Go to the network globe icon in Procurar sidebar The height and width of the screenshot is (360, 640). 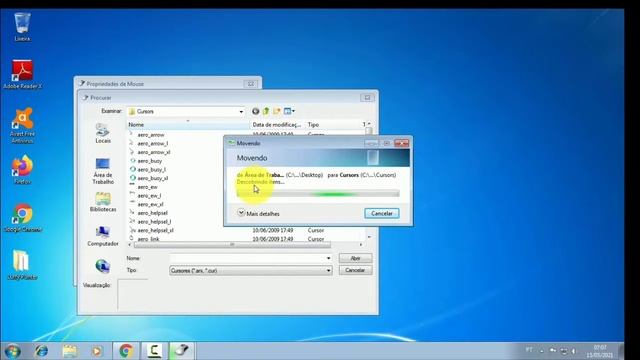click(102, 266)
